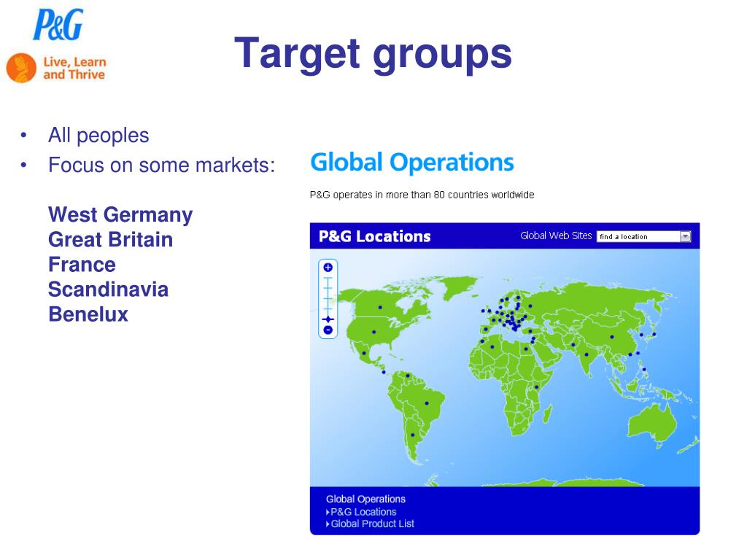Click the 'P&G Locations' map header
The width and height of the screenshot is (747, 560).
click(x=374, y=236)
